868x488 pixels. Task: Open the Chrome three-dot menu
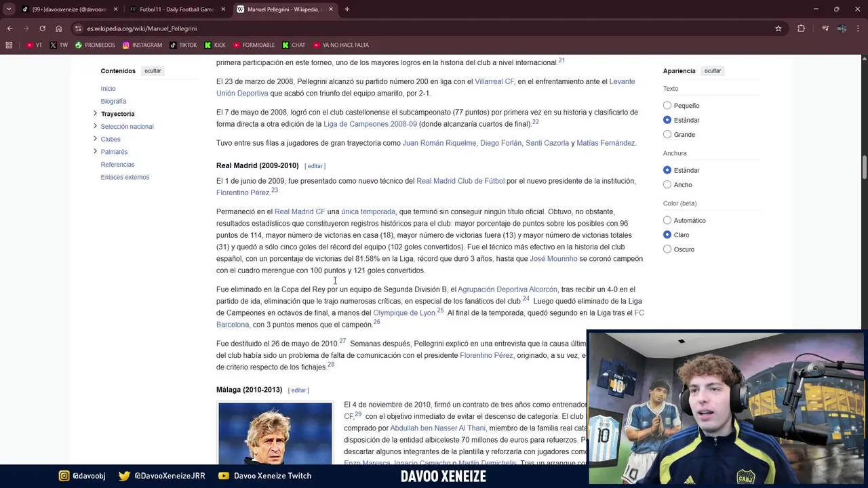(x=859, y=28)
